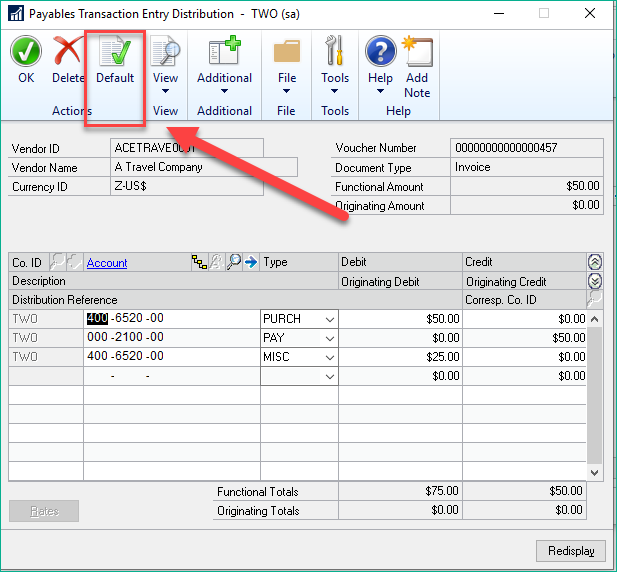This screenshot has height=572, width=617.
Task: Open the Add Note icon
Action: 417,52
